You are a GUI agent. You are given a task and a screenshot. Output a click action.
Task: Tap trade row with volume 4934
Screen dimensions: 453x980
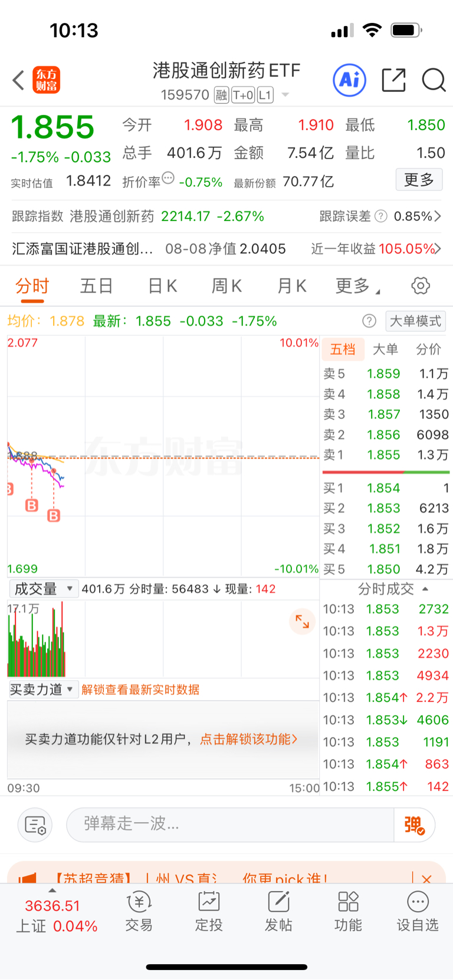coord(386,675)
